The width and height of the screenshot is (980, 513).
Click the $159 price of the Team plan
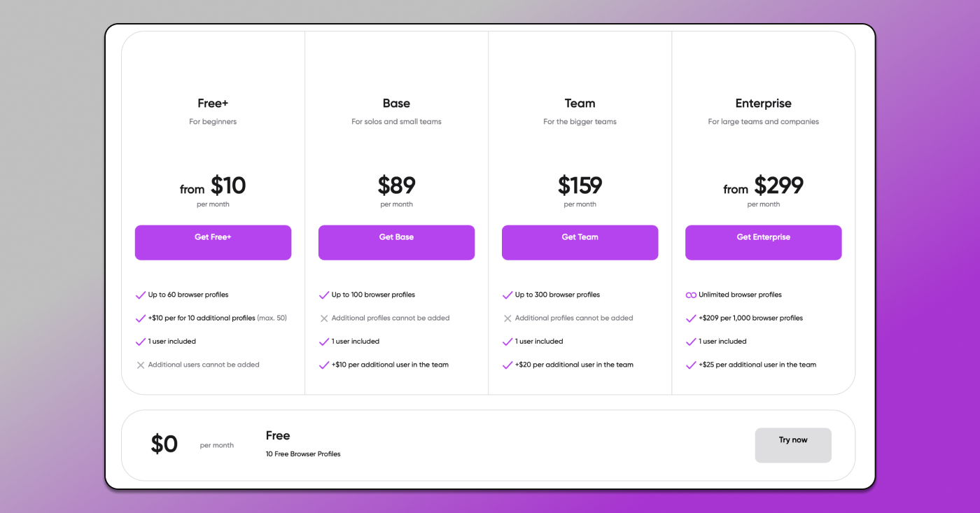tap(580, 185)
